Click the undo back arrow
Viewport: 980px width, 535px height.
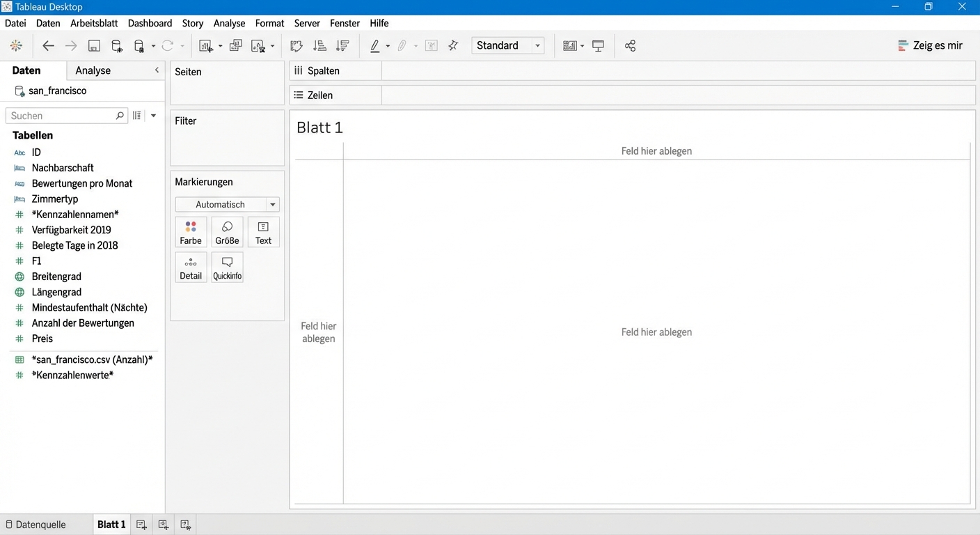(48, 46)
